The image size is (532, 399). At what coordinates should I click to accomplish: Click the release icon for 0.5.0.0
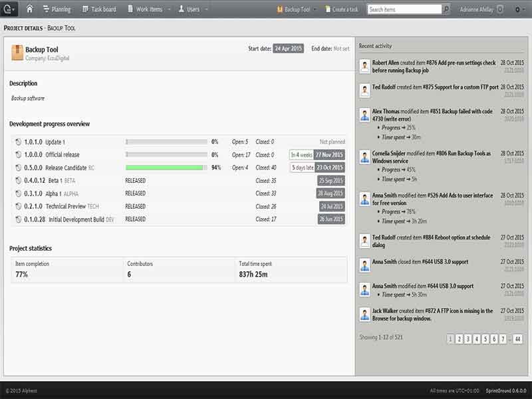pyautogui.click(x=17, y=168)
